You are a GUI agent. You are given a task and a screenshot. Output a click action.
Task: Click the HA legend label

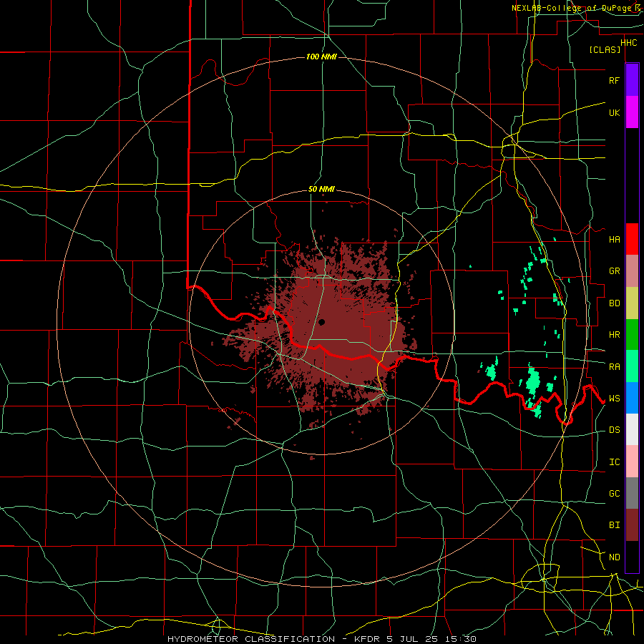(x=614, y=239)
